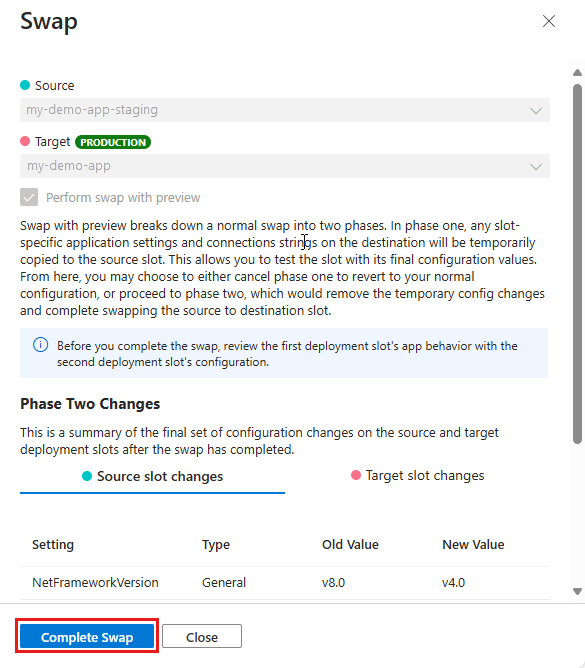585x668 pixels.
Task: Click the scrollbar up arrow
Action: click(x=577, y=73)
